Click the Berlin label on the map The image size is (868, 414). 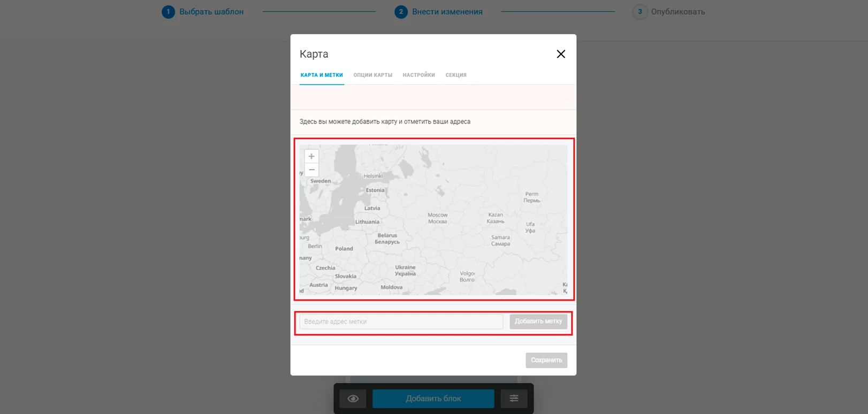pyautogui.click(x=315, y=247)
